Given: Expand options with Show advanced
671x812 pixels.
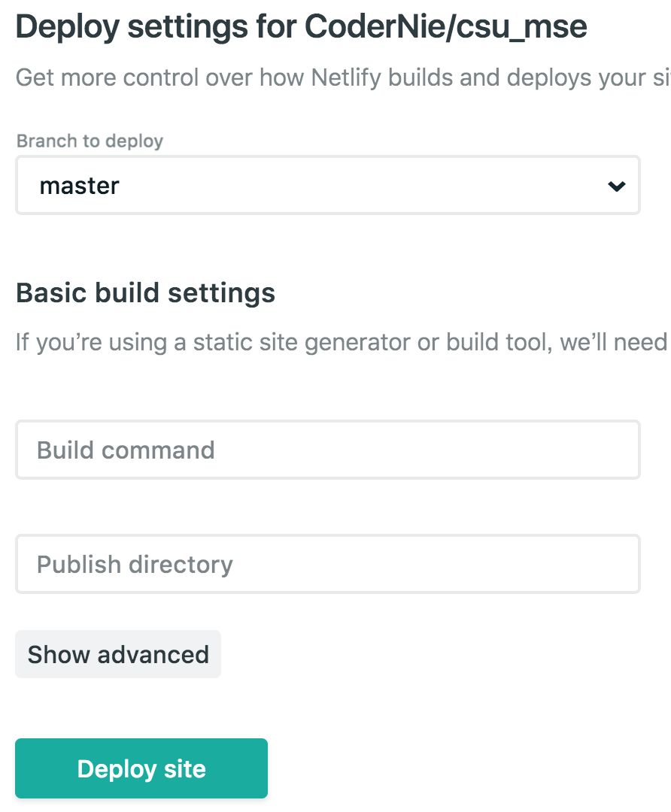Looking at the screenshot, I should [x=118, y=654].
